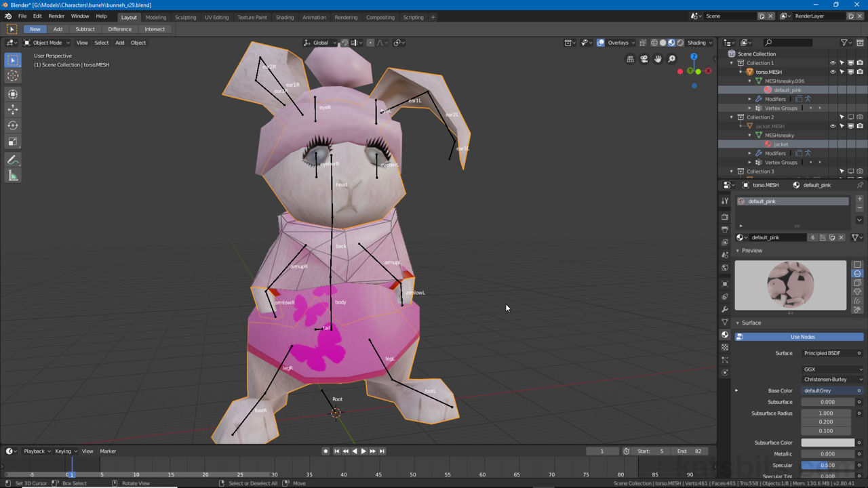Viewport: 868px width, 488px height.
Task: Click the Intersect selection mode button
Action: [x=155, y=29]
